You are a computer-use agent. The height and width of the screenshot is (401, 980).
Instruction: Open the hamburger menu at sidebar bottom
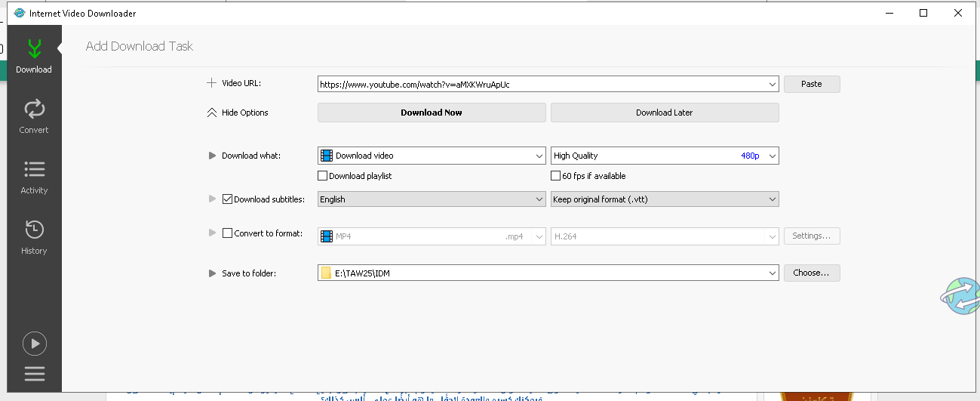34,374
